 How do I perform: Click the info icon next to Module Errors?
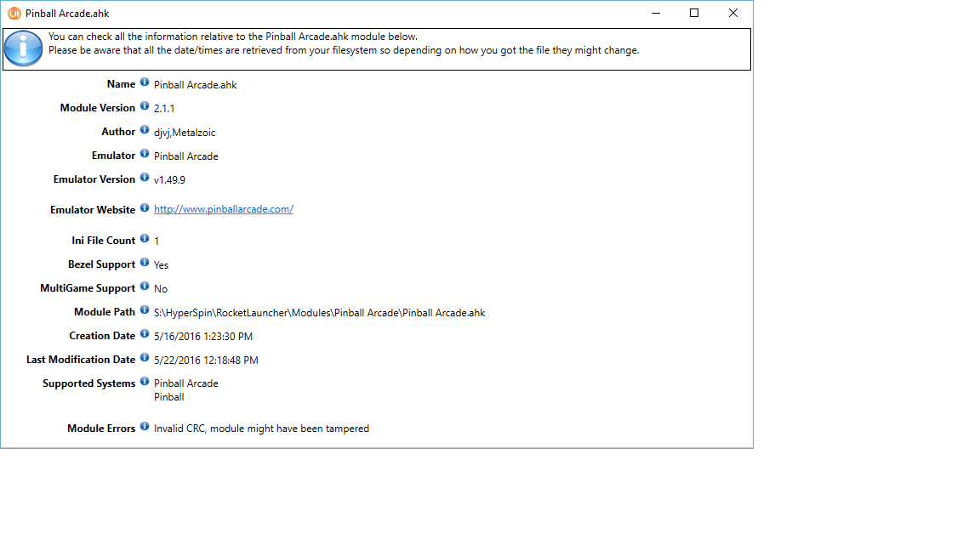pos(145,427)
